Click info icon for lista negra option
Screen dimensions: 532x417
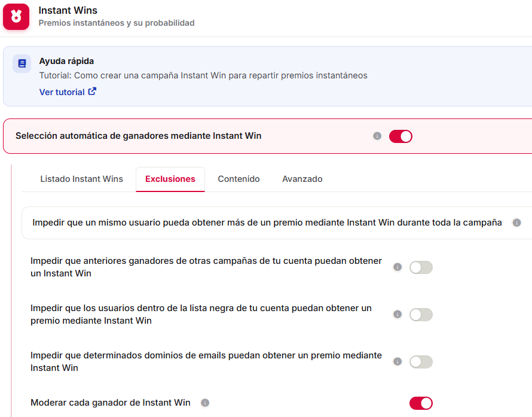click(398, 315)
